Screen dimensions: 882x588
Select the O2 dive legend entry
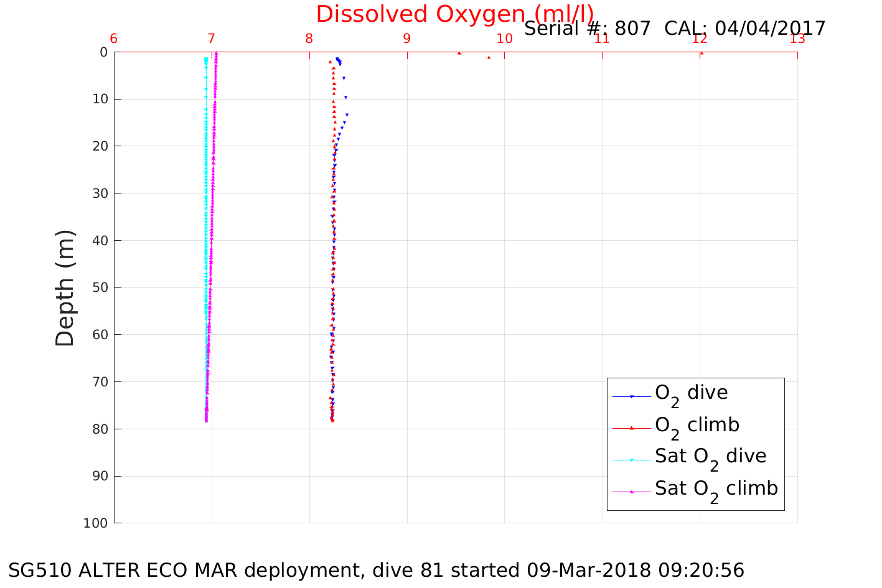point(670,394)
